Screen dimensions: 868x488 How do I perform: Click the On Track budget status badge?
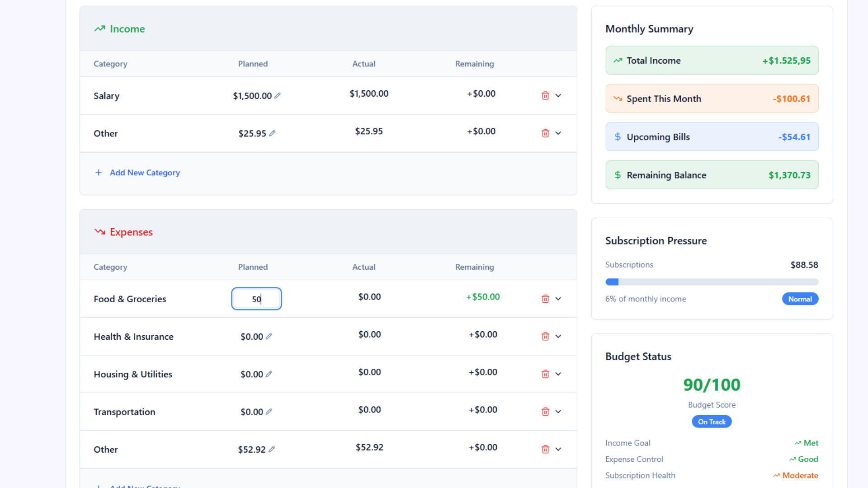click(x=711, y=421)
